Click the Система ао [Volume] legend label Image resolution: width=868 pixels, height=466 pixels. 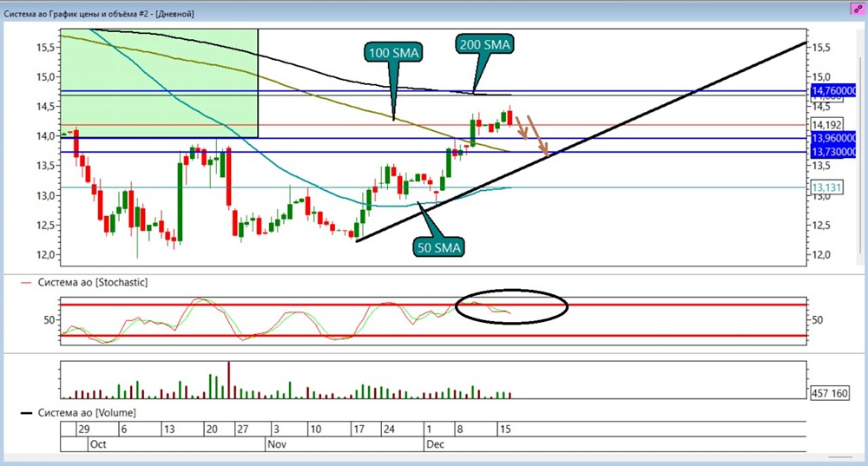[86, 413]
